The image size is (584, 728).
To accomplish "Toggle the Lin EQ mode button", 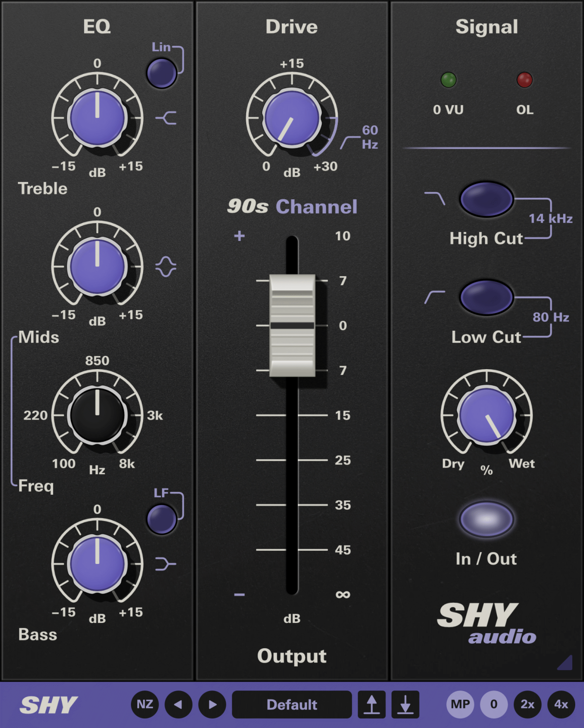I will 162,73.
